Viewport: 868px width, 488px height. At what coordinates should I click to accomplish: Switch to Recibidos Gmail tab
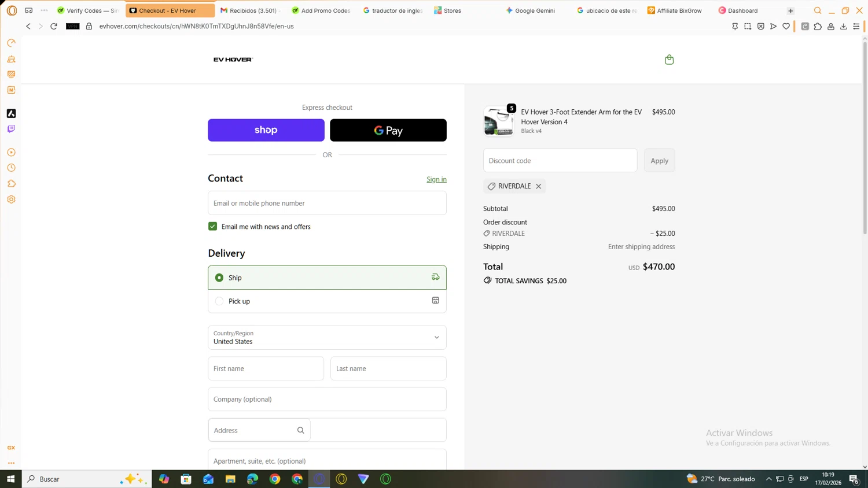[x=249, y=10]
